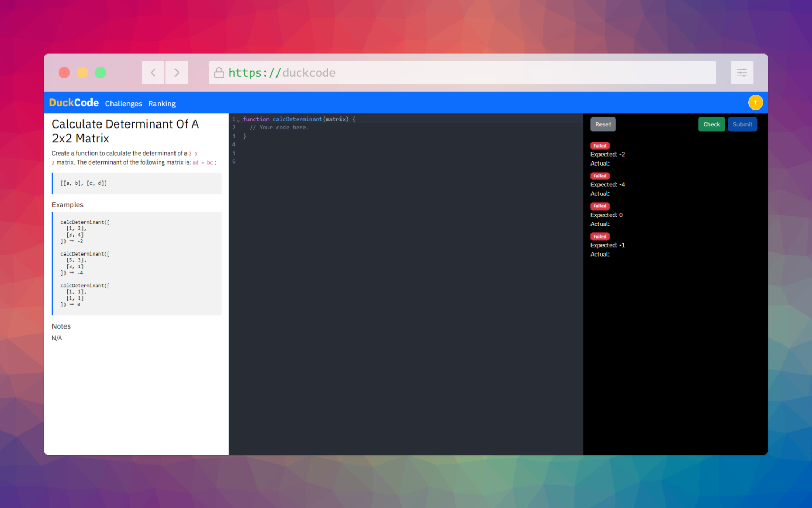Click the browser back arrow button
The width and height of the screenshot is (812, 508).
[153, 72]
